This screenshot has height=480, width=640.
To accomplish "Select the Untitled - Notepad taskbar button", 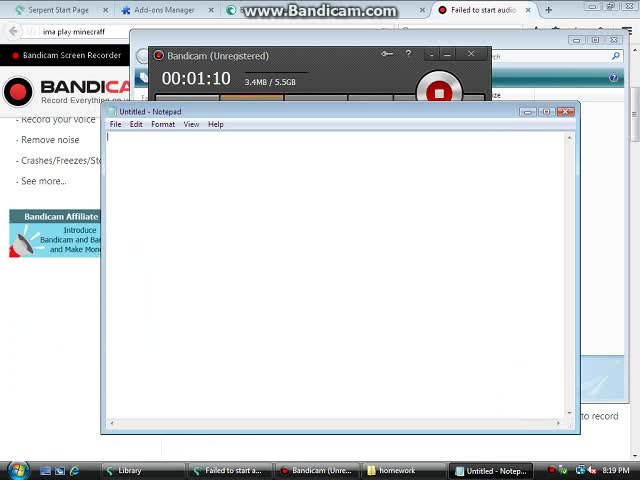I will [x=491, y=471].
